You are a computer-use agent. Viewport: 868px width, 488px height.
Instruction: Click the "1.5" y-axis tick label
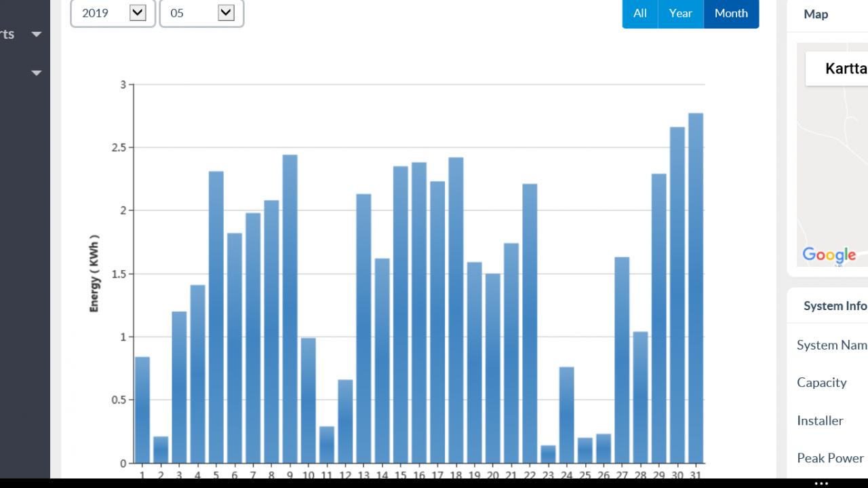(119, 274)
